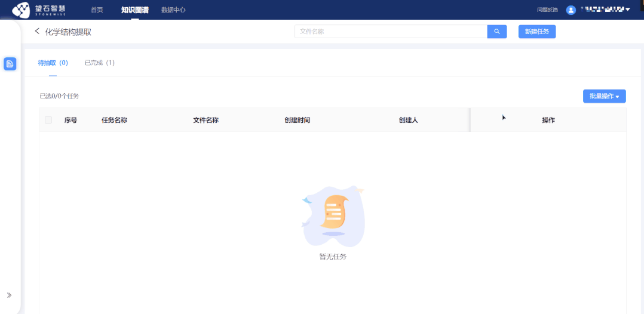The height and width of the screenshot is (314, 644).
Task: Go to 首页 in the top navigation
Action: click(x=97, y=10)
